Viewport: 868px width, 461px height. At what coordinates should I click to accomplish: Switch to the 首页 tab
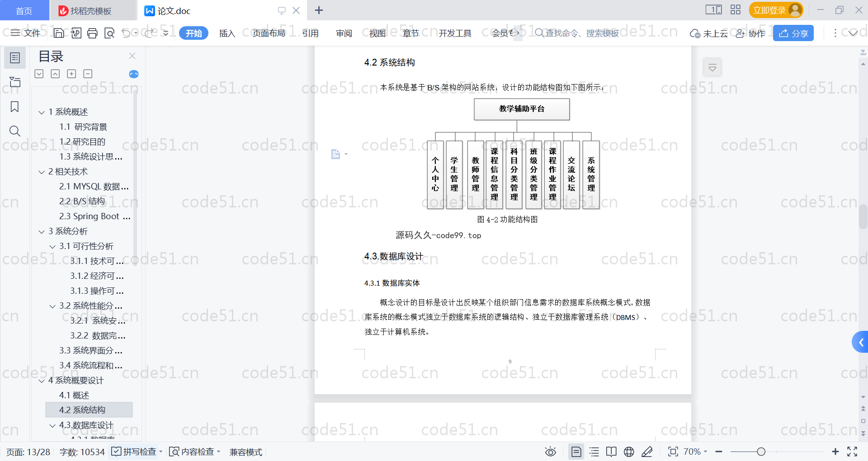[x=24, y=10]
